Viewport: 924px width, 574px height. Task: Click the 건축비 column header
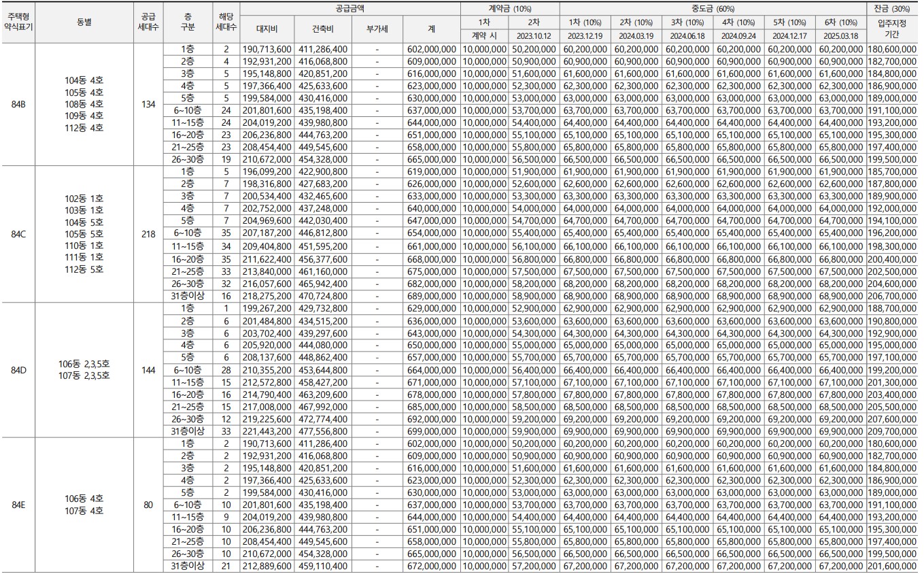click(322, 30)
